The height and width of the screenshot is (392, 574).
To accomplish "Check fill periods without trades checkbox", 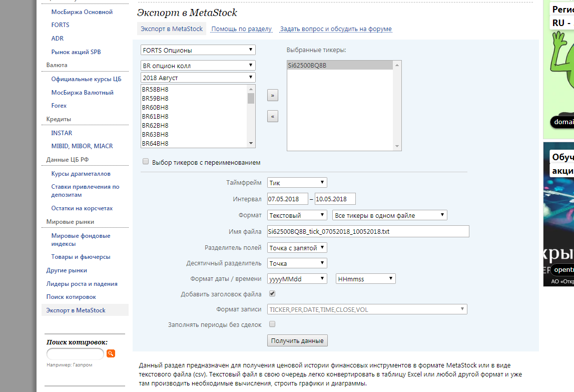I will [x=272, y=324].
